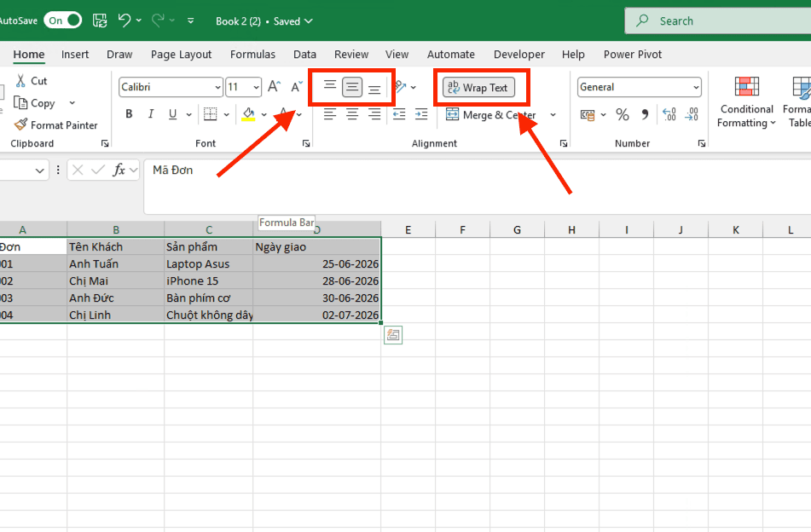Open the Conditional Formatting menu

coord(746,102)
